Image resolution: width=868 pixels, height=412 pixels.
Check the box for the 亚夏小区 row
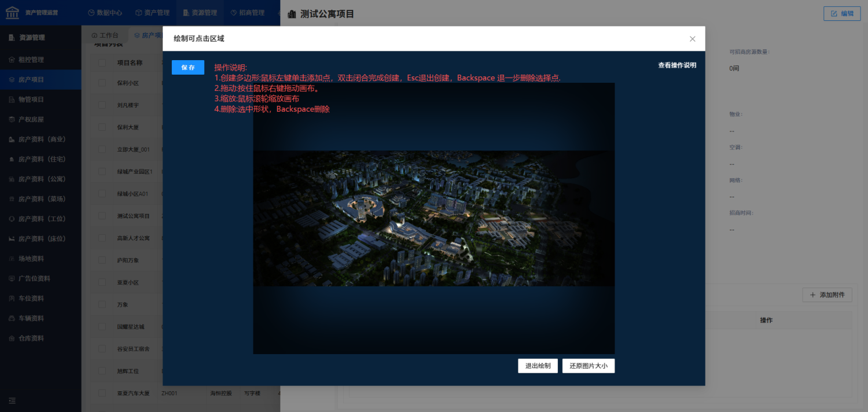(x=102, y=282)
